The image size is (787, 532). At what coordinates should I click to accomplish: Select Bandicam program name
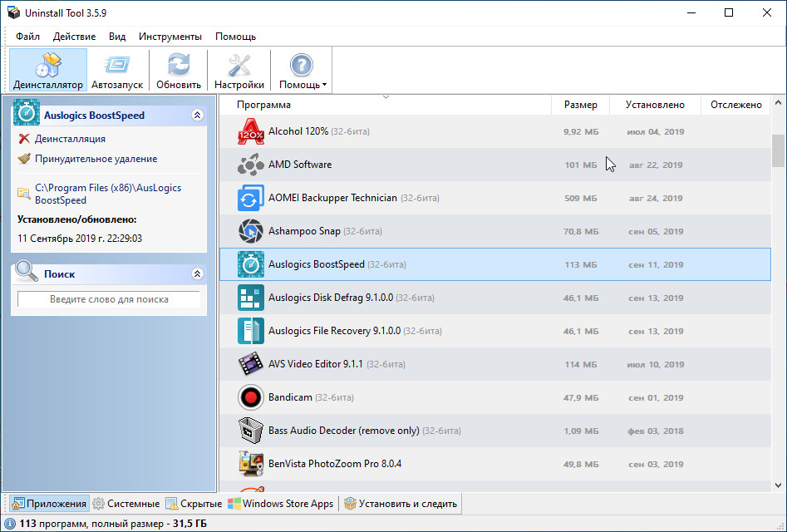[290, 397]
